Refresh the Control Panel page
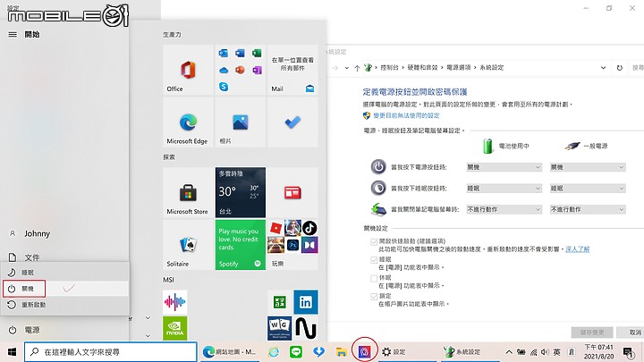This screenshot has height=362, width=644. [619, 68]
